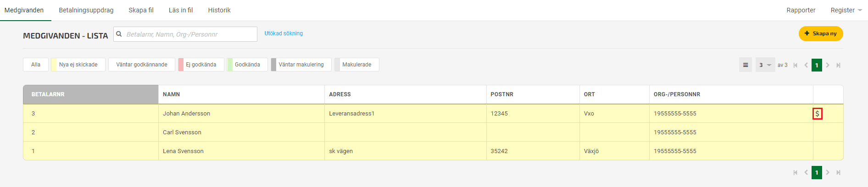Click the dollar sign icon on Johan Andersson row
The height and width of the screenshot is (187, 868).
pos(817,114)
